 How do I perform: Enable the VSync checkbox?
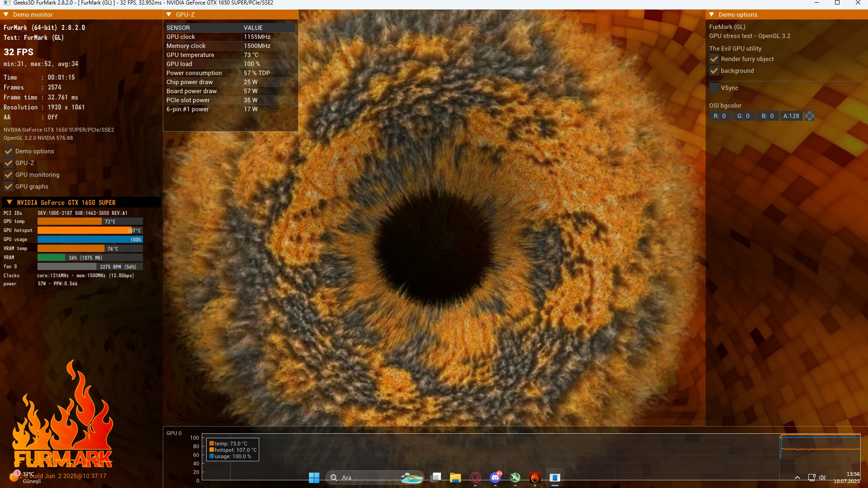[x=714, y=88]
